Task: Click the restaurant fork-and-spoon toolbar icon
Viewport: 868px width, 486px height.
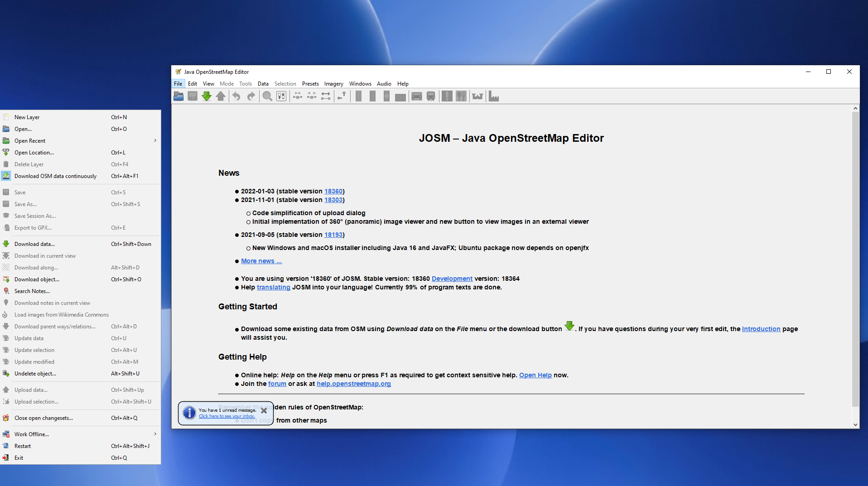Action: [x=461, y=96]
